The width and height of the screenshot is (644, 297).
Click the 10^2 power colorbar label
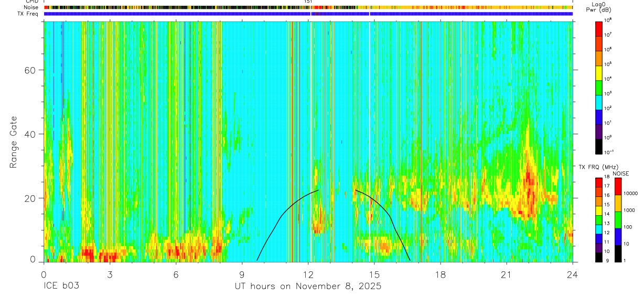608,108
